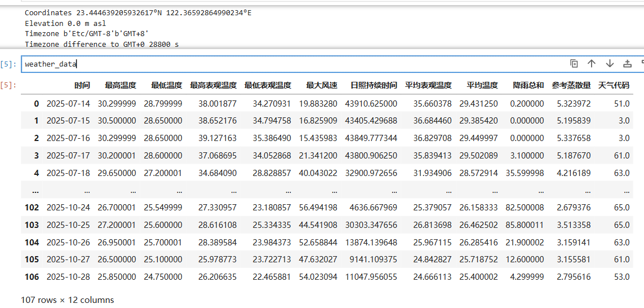Select the date 2025-10-28
The image size is (644, 308).
click(x=68, y=277)
